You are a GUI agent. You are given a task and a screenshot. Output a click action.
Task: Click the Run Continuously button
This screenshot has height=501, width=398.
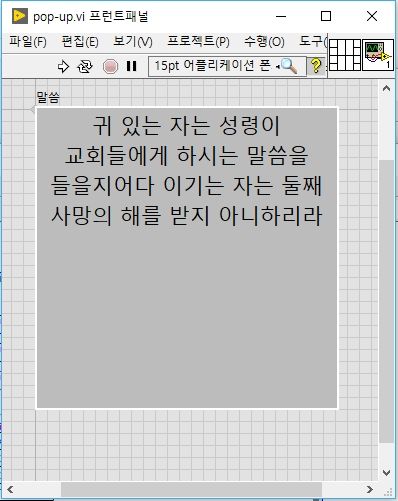tap(85, 66)
